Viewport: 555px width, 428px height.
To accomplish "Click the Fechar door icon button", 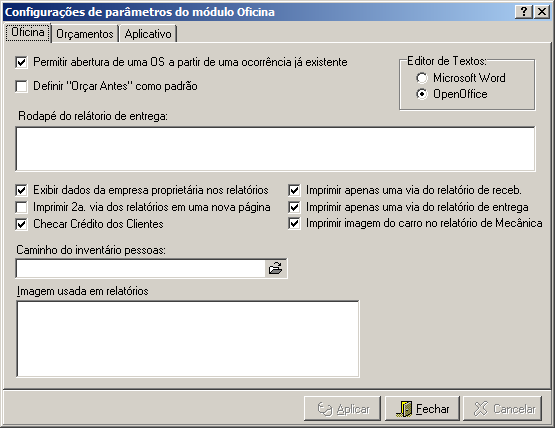I will (x=422, y=409).
